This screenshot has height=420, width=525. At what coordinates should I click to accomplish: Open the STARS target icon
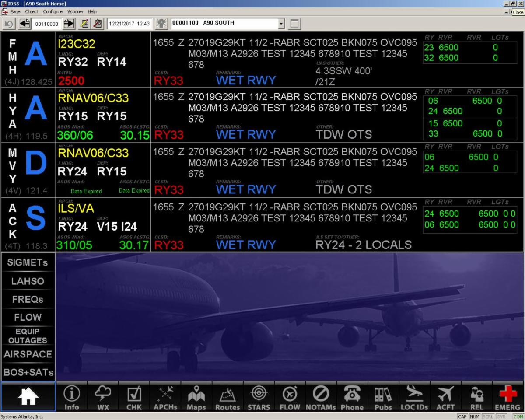tap(259, 397)
